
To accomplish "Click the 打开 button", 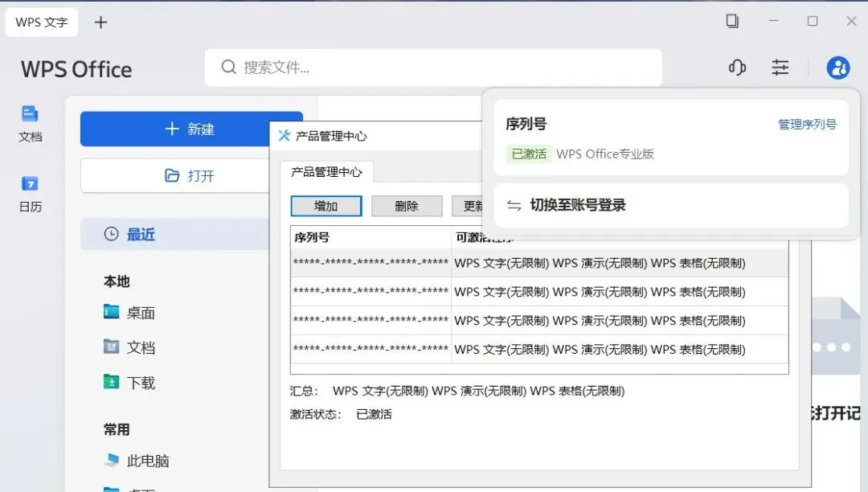I will tap(175, 176).
